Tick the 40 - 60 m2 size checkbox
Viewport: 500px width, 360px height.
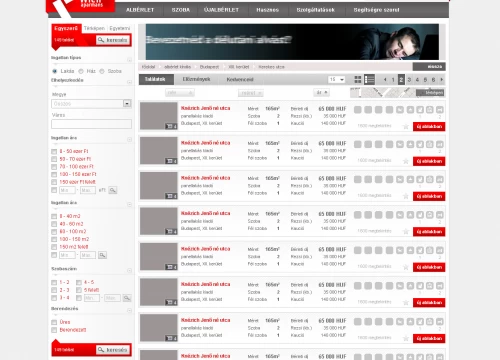click(x=54, y=224)
